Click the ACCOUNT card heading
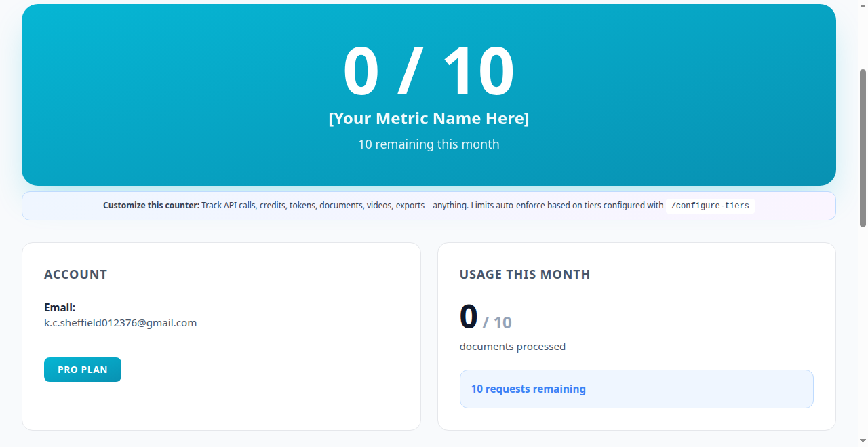Viewport: 868px width, 447px height. click(x=76, y=275)
